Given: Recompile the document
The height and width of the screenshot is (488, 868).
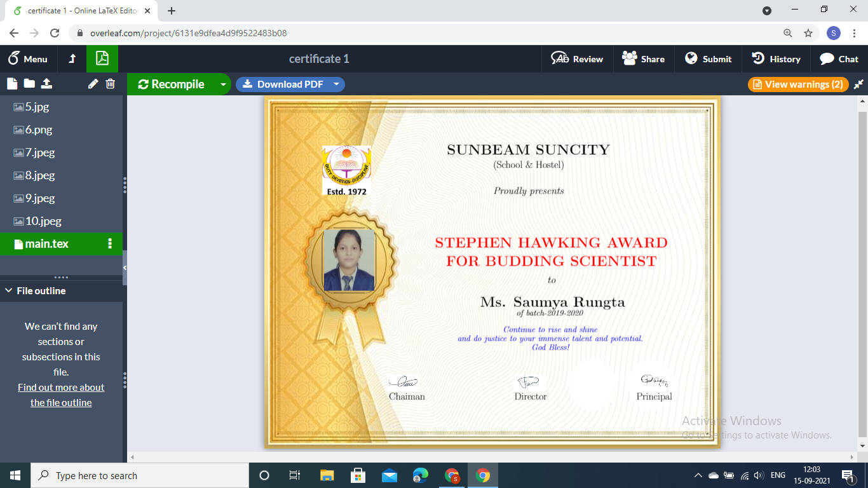Looking at the screenshot, I should pos(171,84).
